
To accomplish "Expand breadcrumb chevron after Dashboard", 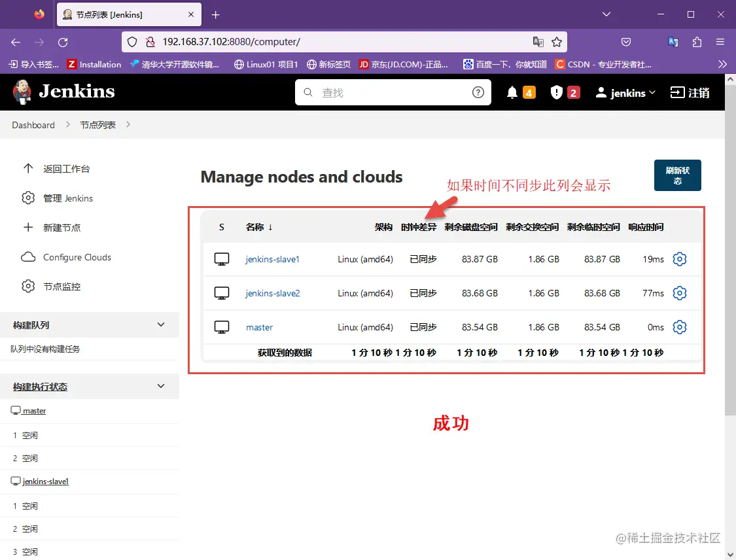I will 68,125.
